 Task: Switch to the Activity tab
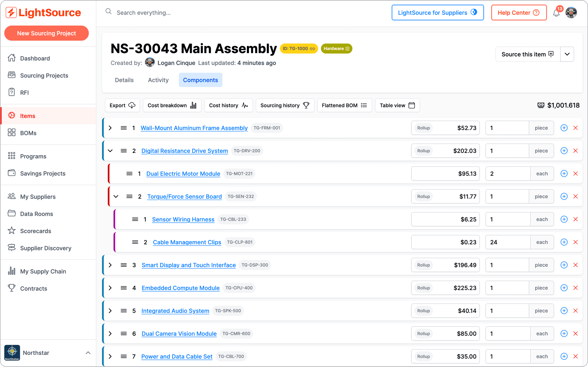[158, 80]
